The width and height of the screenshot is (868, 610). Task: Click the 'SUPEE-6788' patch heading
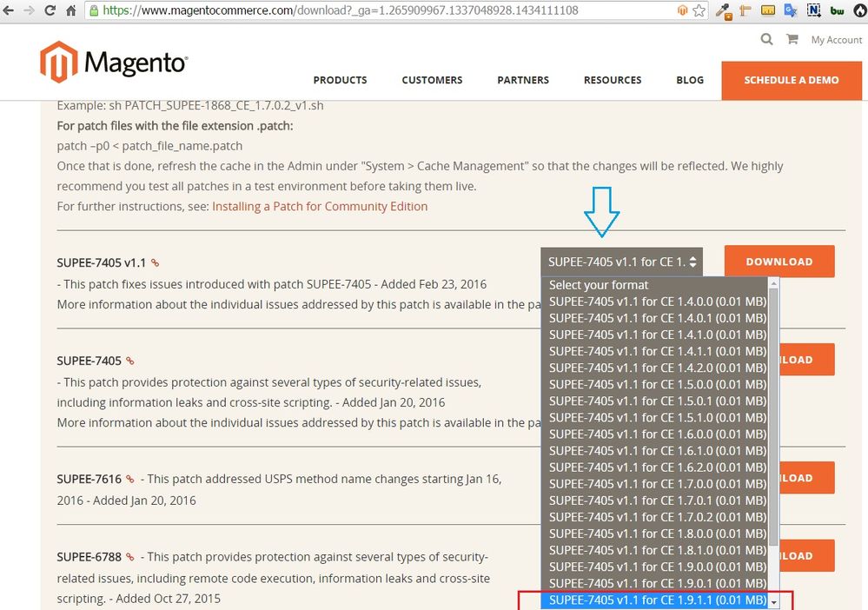click(89, 557)
